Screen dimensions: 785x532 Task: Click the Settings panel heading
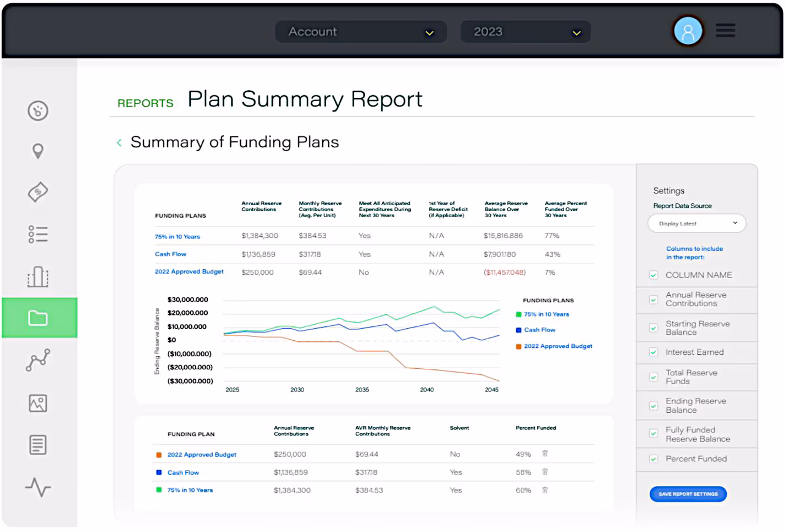click(668, 191)
